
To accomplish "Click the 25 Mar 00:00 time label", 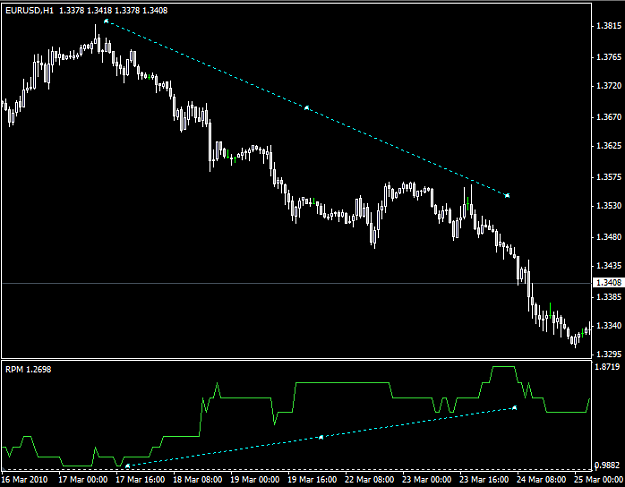I will [x=599, y=479].
